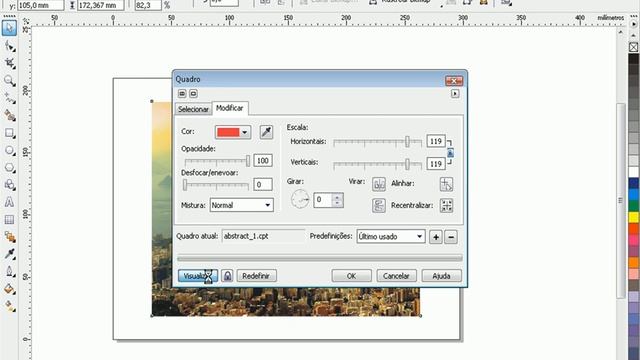Open the Fill bucket tool
This screenshot has width=640, height=360.
(x=9, y=289)
